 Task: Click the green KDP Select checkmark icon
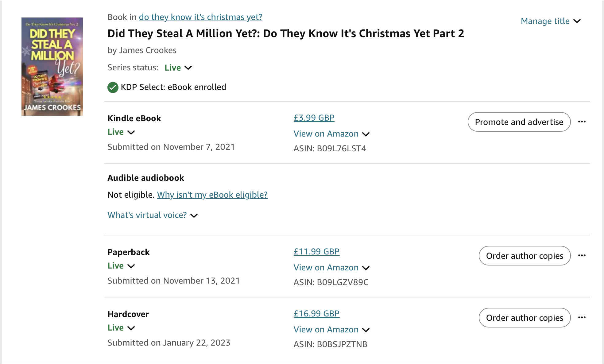113,87
